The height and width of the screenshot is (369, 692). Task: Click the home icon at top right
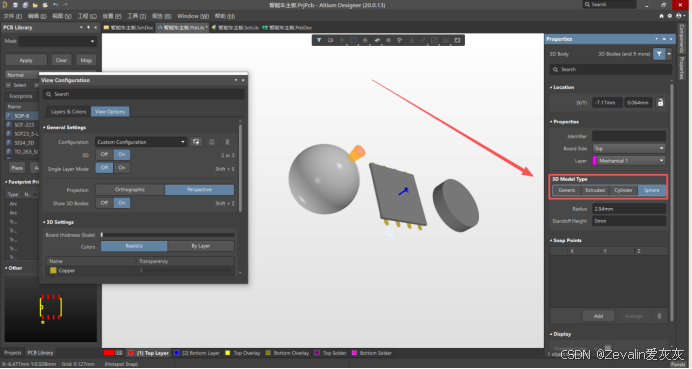[x=661, y=16]
